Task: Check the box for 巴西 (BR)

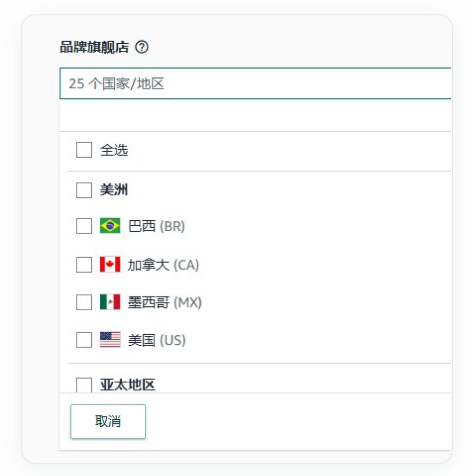Action: pos(84,226)
